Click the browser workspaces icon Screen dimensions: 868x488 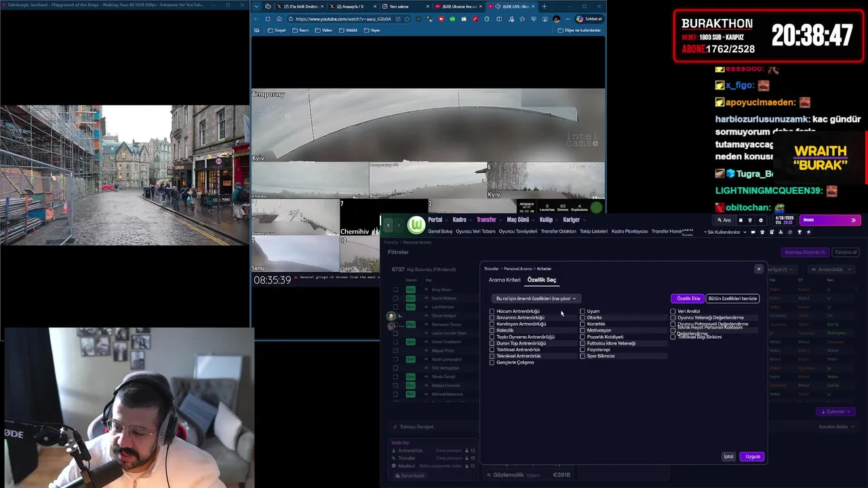[268, 6]
